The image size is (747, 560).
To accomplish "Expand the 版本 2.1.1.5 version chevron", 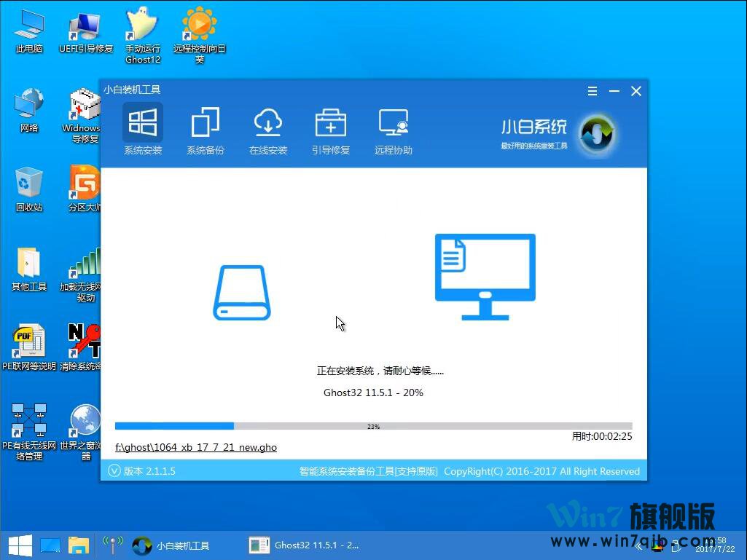I will click(114, 471).
